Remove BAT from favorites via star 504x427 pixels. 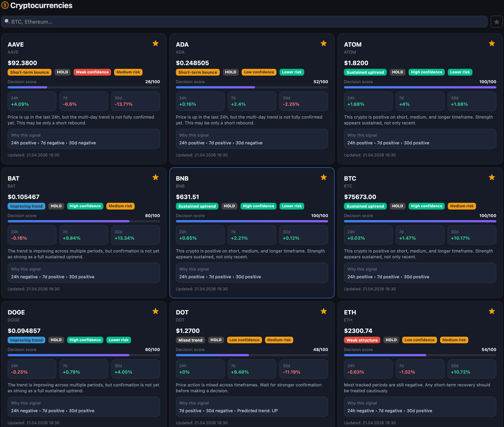(x=155, y=177)
